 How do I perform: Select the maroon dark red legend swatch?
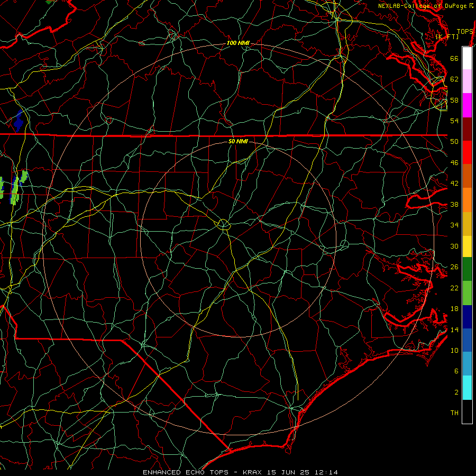click(x=467, y=129)
